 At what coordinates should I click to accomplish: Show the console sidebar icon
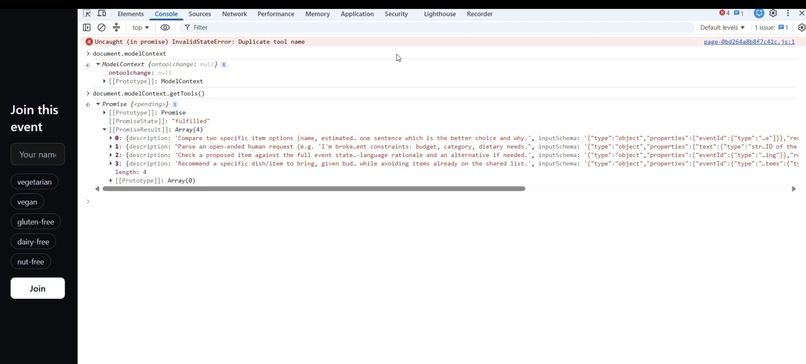tap(87, 27)
